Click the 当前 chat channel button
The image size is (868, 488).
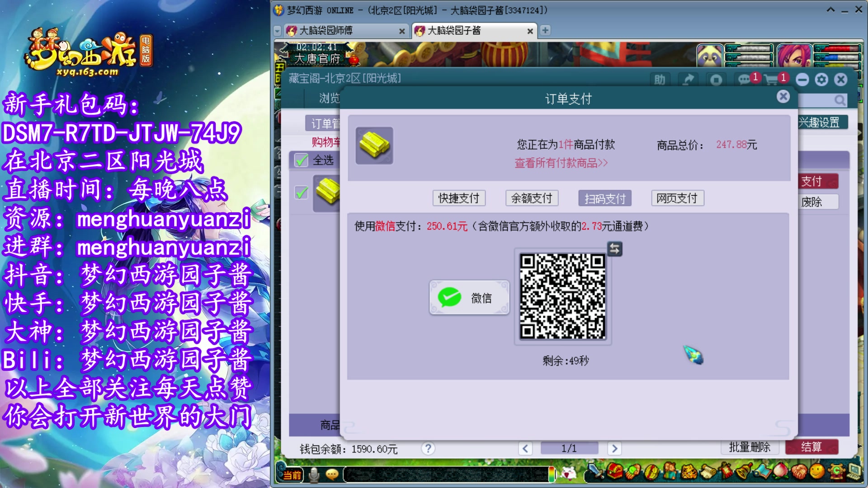click(292, 475)
